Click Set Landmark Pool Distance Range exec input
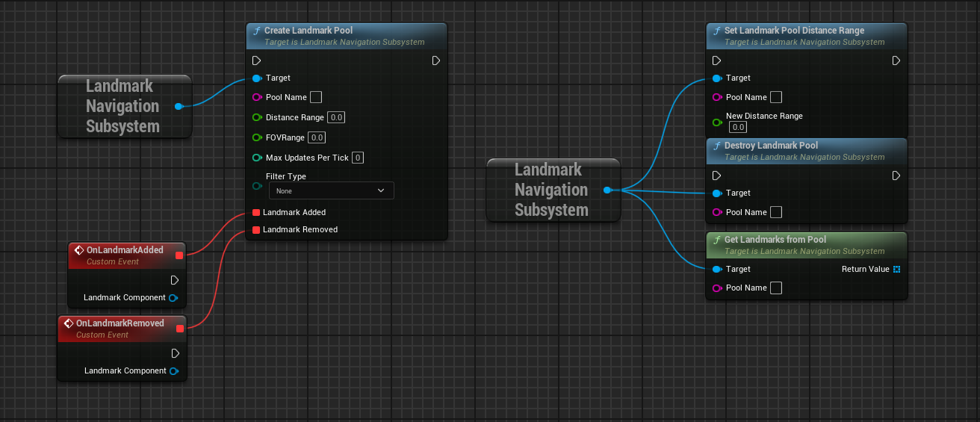The width and height of the screenshot is (980, 422). coord(716,60)
